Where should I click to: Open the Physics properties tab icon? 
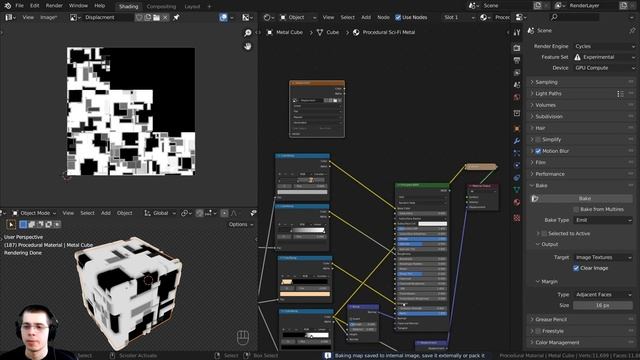pyautogui.click(x=517, y=165)
